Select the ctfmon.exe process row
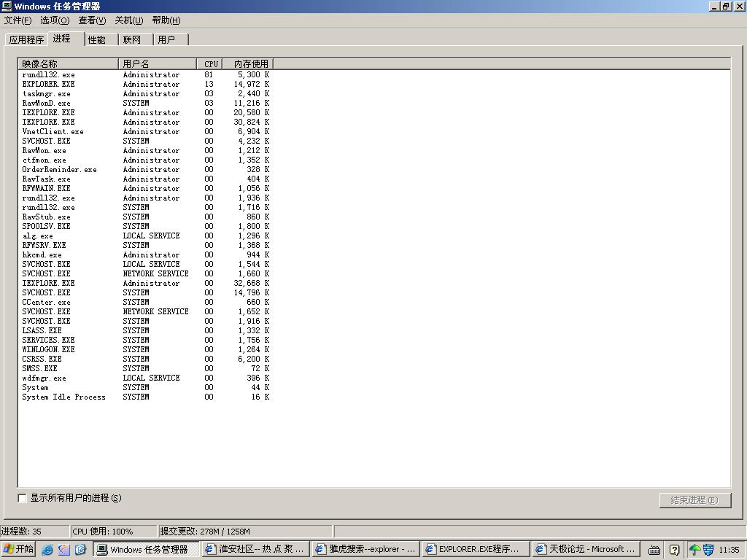 point(146,160)
